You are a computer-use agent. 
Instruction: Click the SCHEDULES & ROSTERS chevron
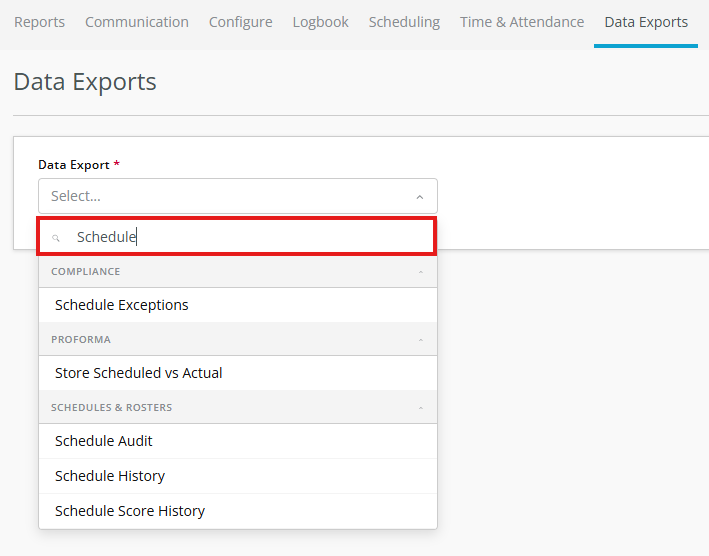(x=421, y=408)
